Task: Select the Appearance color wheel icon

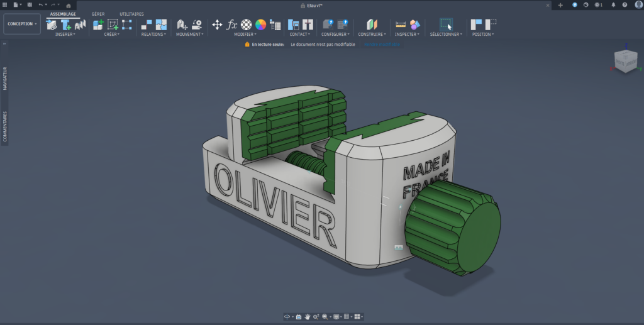Action: 260,25
